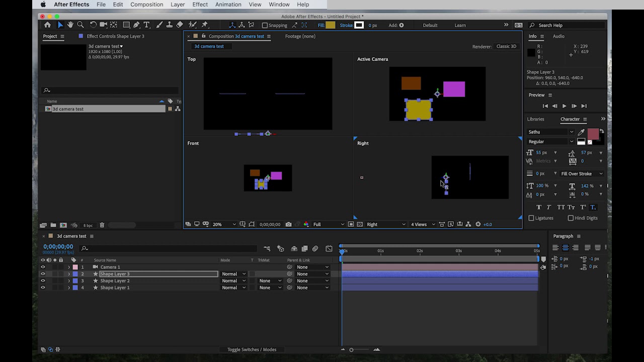Image resolution: width=644 pixels, height=362 pixels.
Task: Enable the Snapping checkbox
Action: [x=265, y=25]
